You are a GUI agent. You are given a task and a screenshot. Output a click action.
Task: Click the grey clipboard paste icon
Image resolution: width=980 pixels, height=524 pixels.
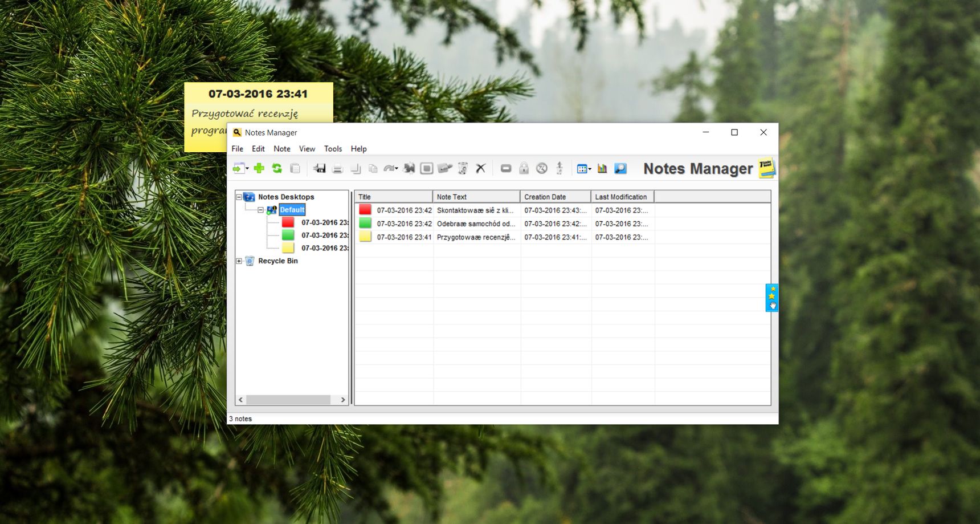pyautogui.click(x=295, y=168)
